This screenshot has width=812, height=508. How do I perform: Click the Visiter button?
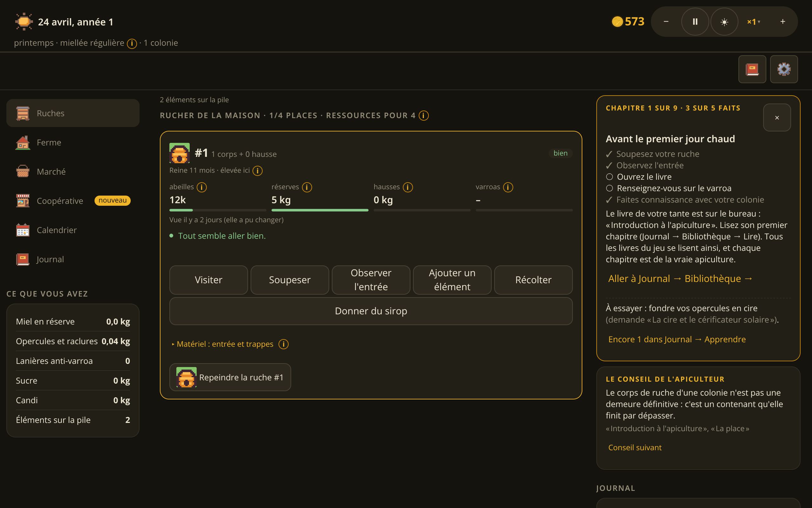tap(208, 280)
